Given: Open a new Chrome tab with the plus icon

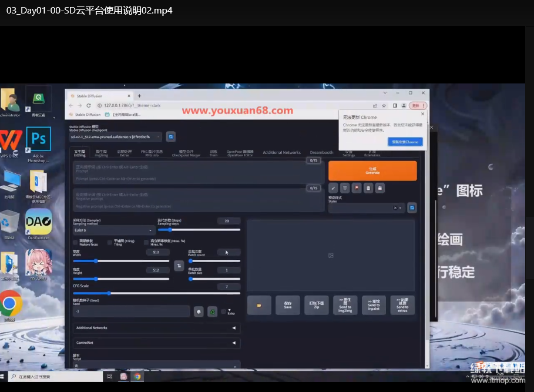Looking at the screenshot, I should (x=139, y=96).
